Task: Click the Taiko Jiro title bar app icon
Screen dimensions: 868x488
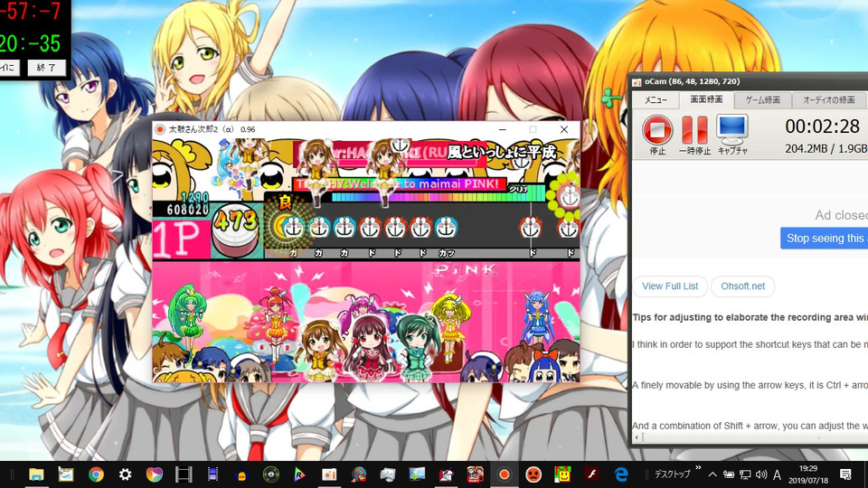Action: [x=160, y=129]
